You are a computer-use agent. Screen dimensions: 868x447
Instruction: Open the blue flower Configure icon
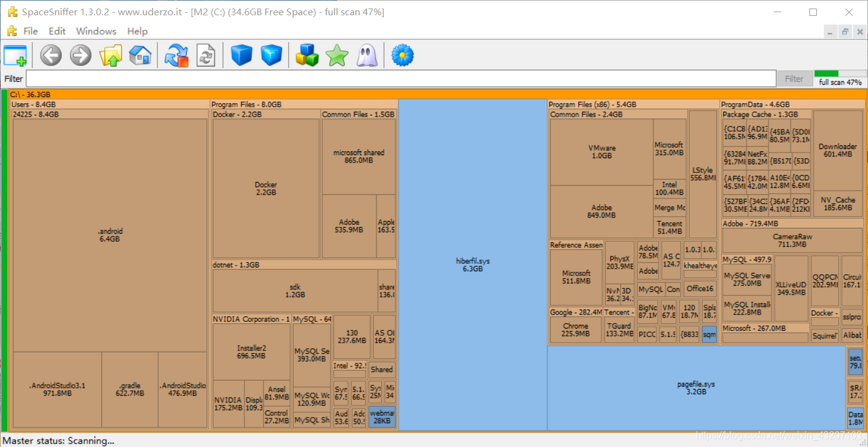click(403, 56)
